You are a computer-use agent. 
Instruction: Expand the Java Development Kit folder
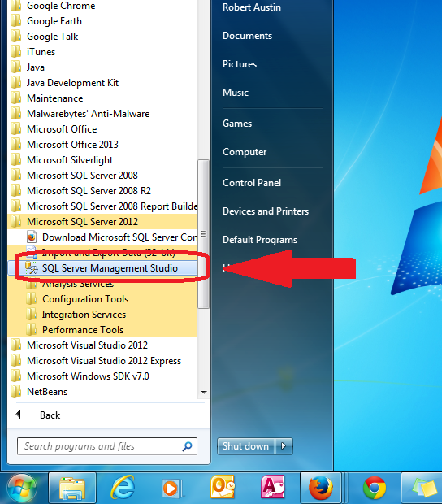(102, 83)
